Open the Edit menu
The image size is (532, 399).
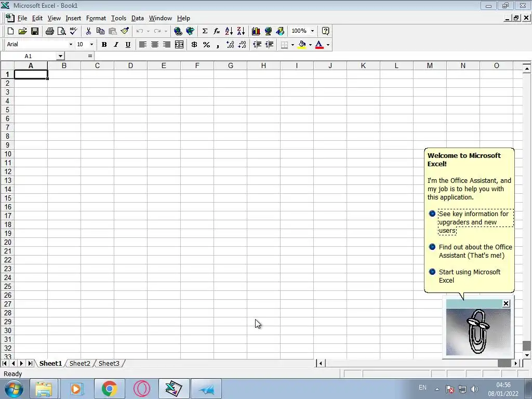[x=37, y=18]
